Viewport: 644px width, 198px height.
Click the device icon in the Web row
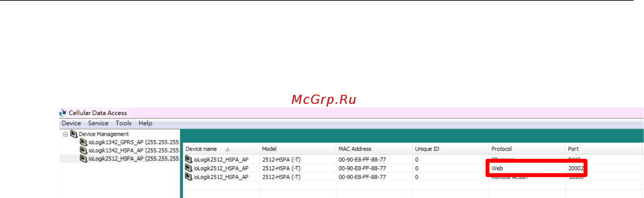click(189, 168)
